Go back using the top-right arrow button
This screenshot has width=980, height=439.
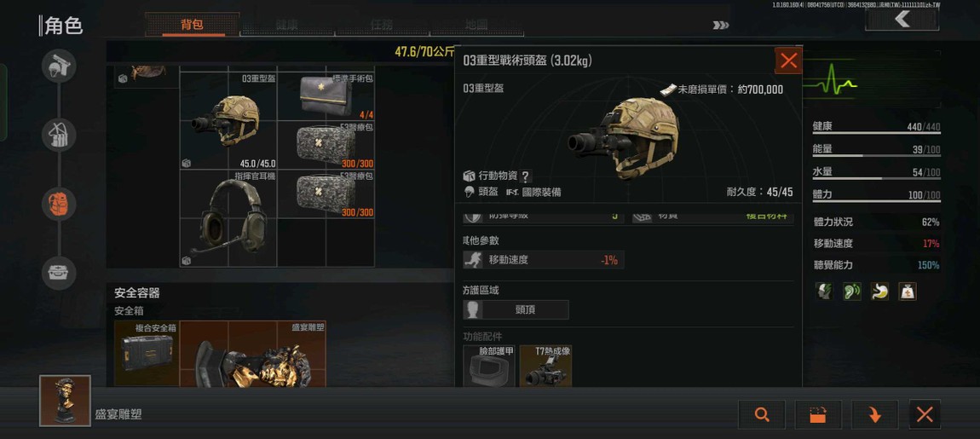902,19
